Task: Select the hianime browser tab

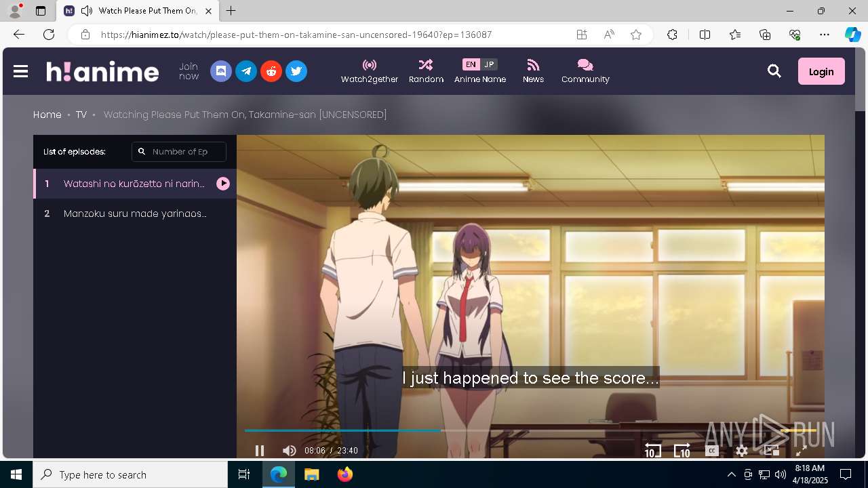Action: [x=138, y=11]
